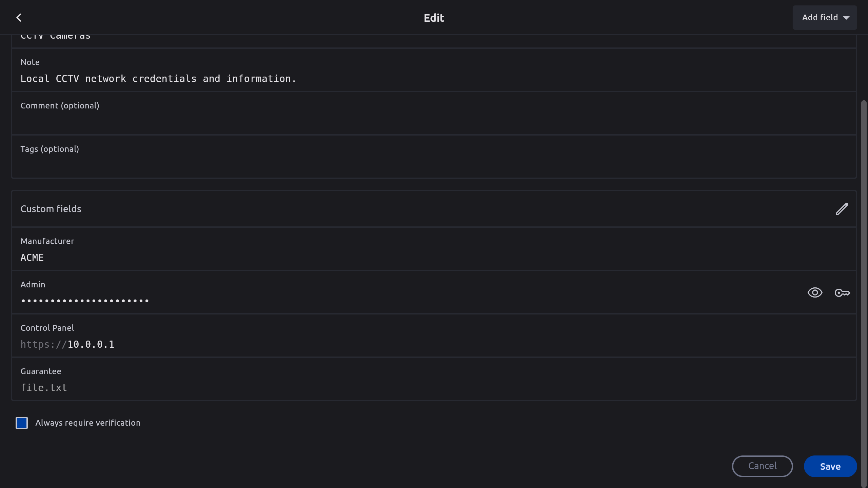868x488 pixels.
Task: Save the edited entry
Action: coord(830,466)
